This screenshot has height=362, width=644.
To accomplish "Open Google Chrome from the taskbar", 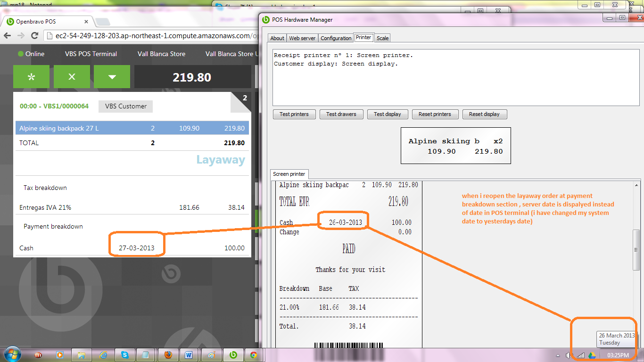I will pyautogui.click(x=254, y=355).
